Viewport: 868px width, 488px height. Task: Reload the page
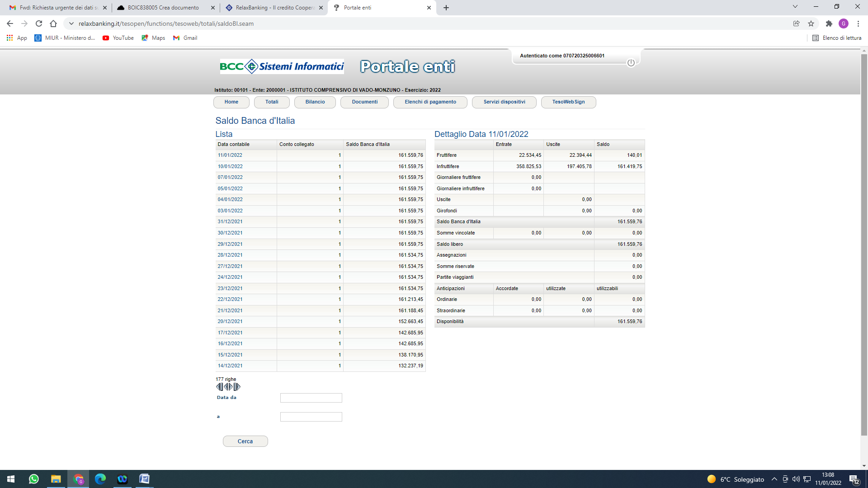[39, 23]
